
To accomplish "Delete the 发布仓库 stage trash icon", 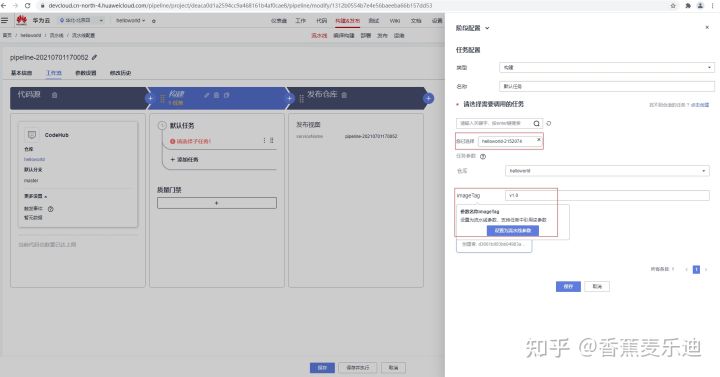I will click(344, 95).
